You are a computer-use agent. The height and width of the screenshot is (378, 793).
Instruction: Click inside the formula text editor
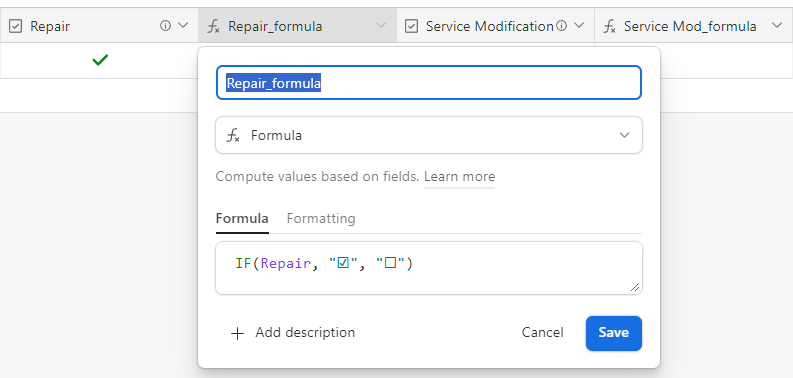[429, 268]
